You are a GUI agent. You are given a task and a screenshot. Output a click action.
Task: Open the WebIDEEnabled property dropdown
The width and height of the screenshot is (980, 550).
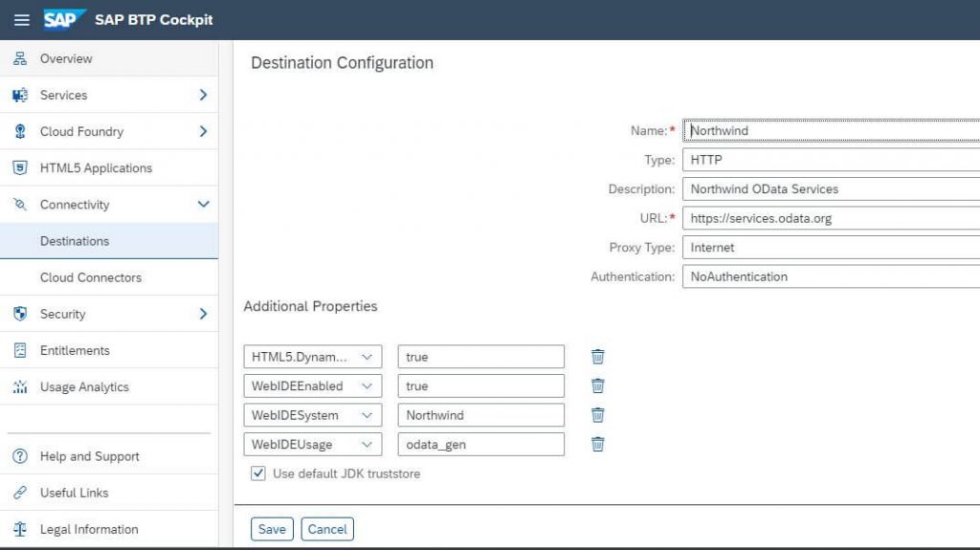pos(367,386)
